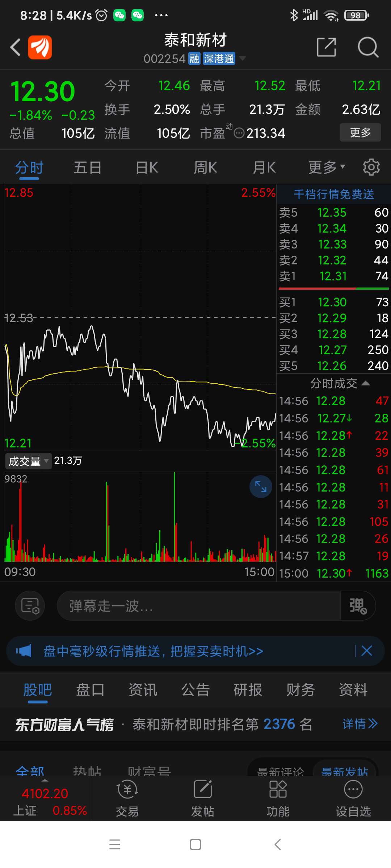The image size is (391, 868).
Task: Switch to the 盘口 tab
Action: [x=90, y=690]
